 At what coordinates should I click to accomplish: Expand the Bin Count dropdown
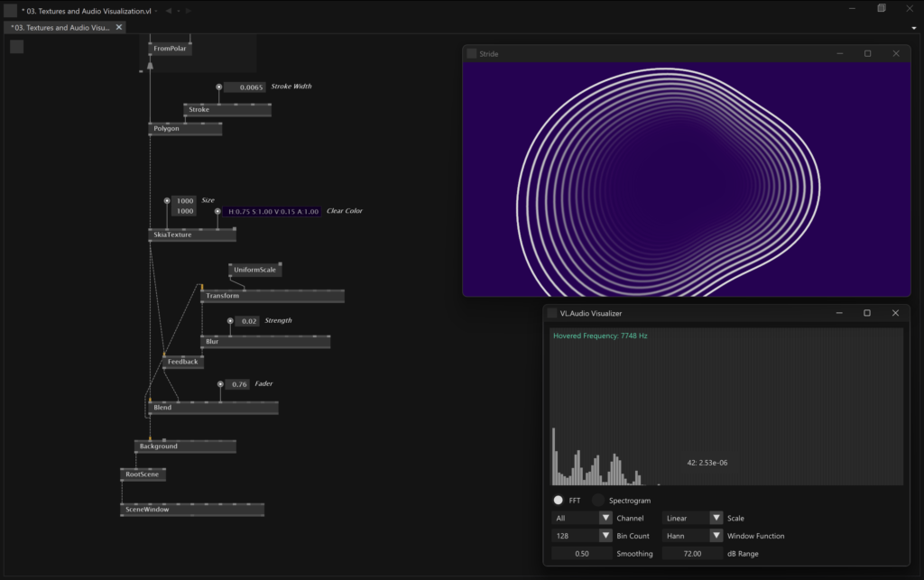[605, 536]
